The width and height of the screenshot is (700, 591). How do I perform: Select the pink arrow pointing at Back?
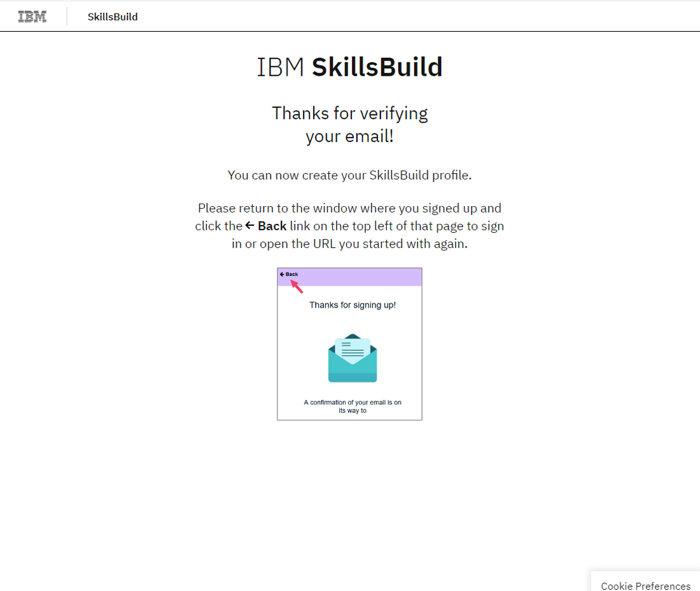click(x=297, y=286)
